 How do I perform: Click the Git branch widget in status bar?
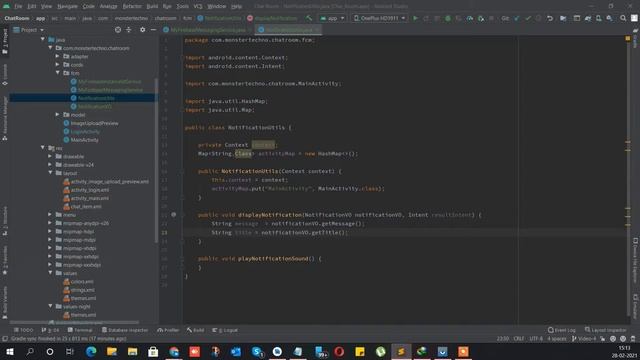coord(584,338)
